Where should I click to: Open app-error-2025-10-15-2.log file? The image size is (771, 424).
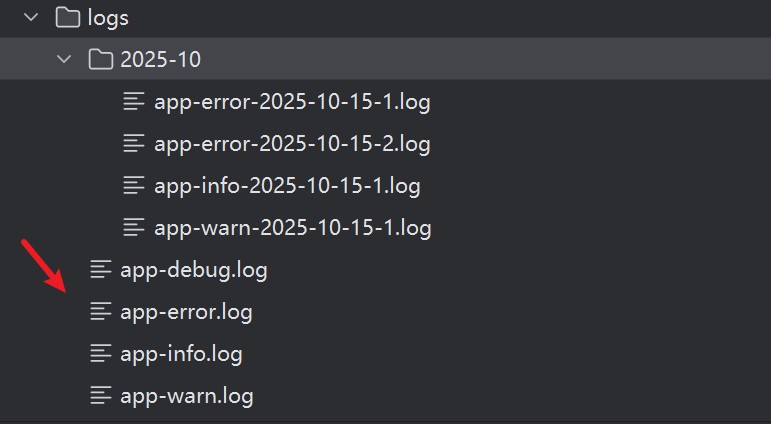coord(292,143)
